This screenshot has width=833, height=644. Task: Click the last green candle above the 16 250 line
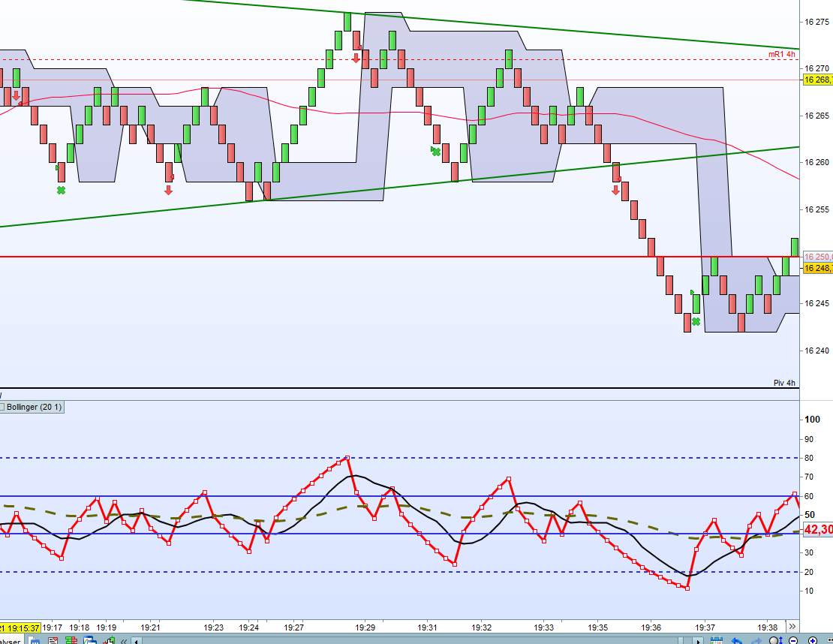794,247
